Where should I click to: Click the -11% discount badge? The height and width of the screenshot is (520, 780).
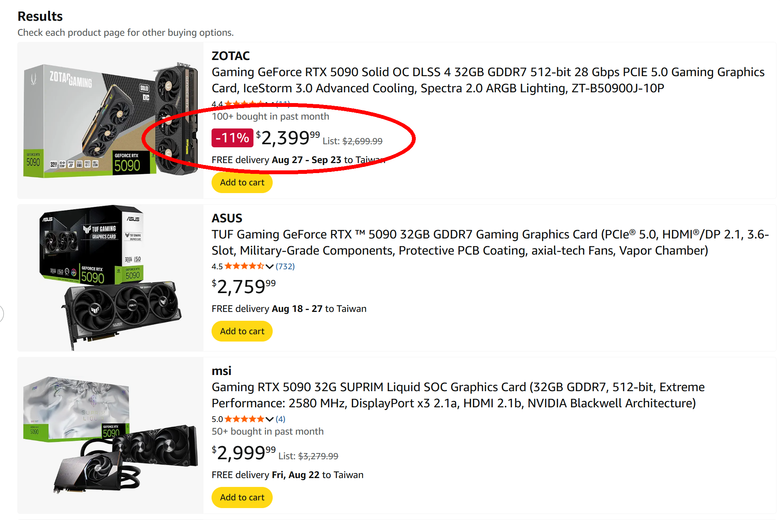click(232, 138)
